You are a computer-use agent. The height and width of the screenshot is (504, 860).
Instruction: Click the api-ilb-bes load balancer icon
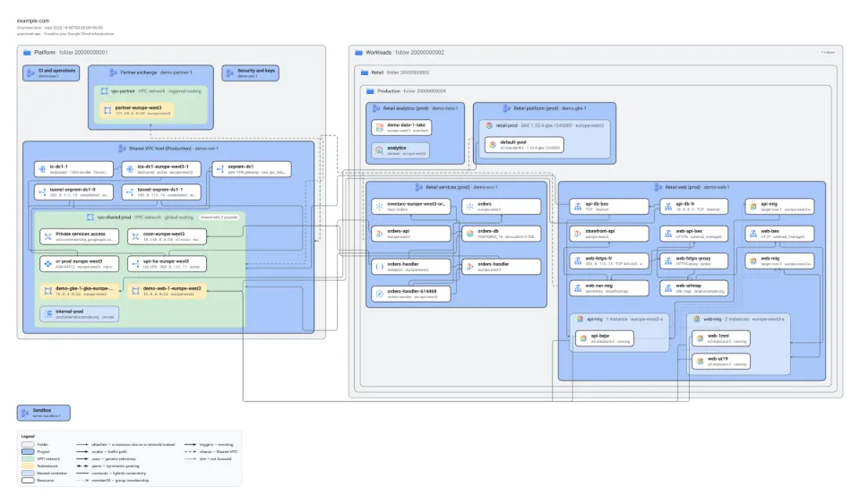[577, 207]
